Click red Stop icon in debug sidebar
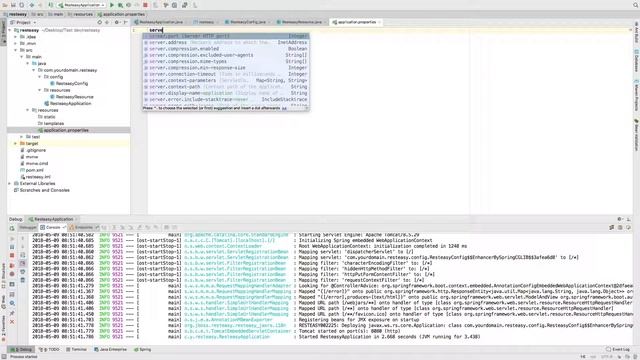Viewport: 640px width, 360px height. pos(12,256)
